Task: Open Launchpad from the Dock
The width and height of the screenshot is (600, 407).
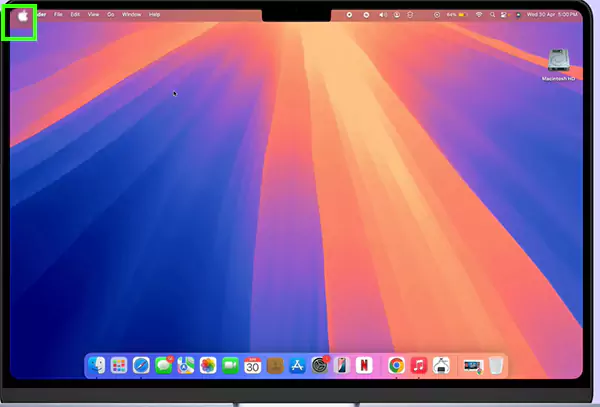Action: pos(119,366)
